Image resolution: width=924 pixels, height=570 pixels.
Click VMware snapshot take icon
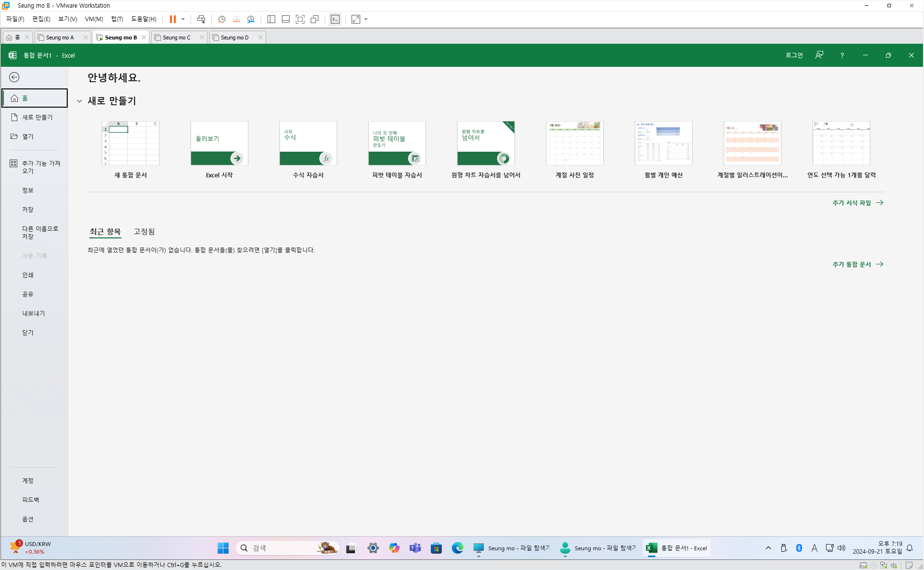click(x=221, y=19)
